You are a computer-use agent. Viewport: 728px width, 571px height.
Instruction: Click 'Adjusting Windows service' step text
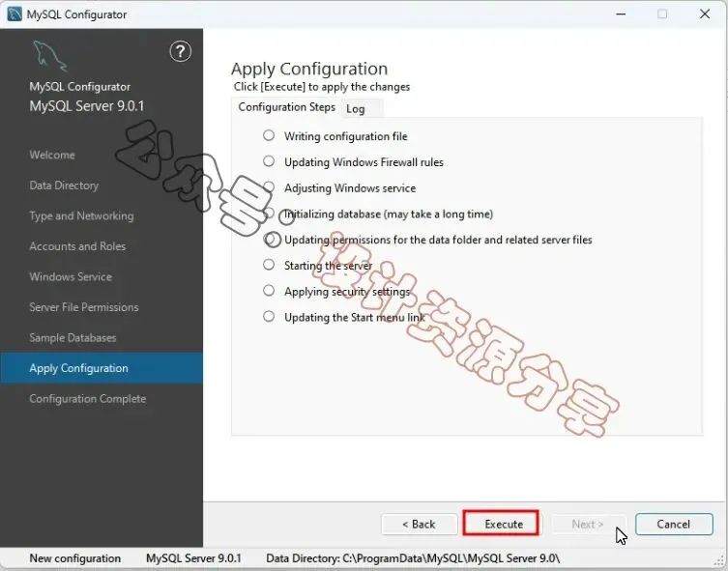coord(350,188)
